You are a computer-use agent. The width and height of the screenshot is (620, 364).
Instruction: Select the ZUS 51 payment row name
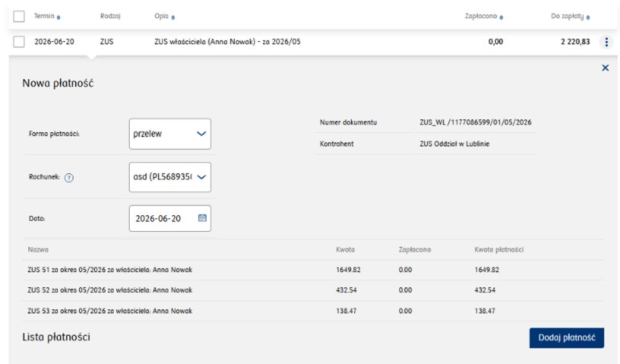click(110, 270)
